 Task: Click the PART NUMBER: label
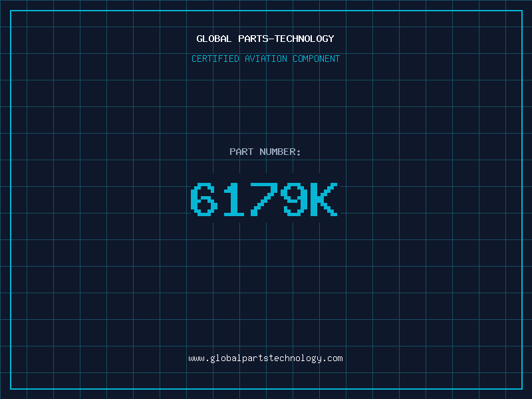coord(265,152)
